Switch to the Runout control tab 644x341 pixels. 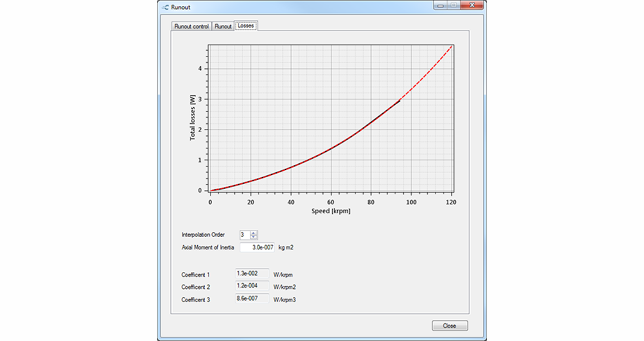click(x=191, y=26)
